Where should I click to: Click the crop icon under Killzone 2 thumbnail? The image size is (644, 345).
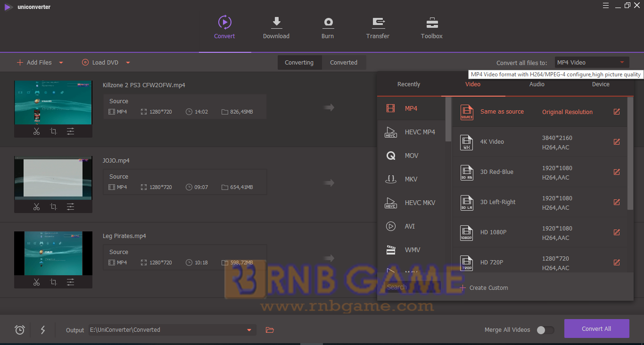53,131
